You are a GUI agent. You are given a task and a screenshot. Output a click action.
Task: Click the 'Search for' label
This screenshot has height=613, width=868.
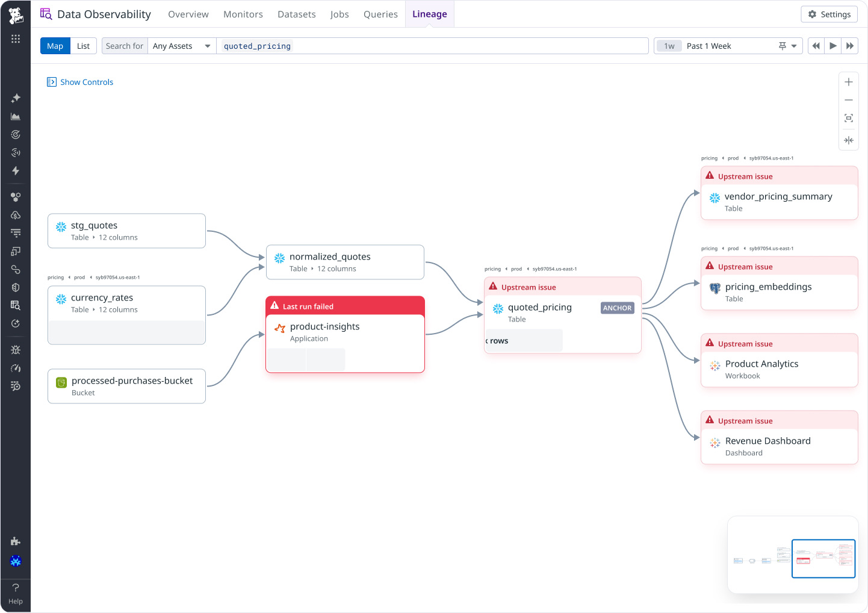tap(125, 46)
